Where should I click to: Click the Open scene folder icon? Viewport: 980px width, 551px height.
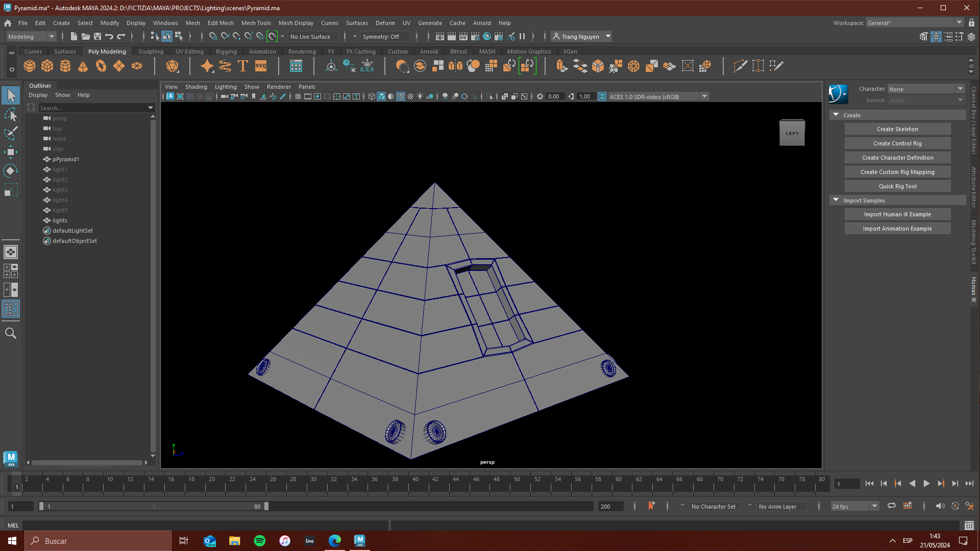(x=86, y=36)
